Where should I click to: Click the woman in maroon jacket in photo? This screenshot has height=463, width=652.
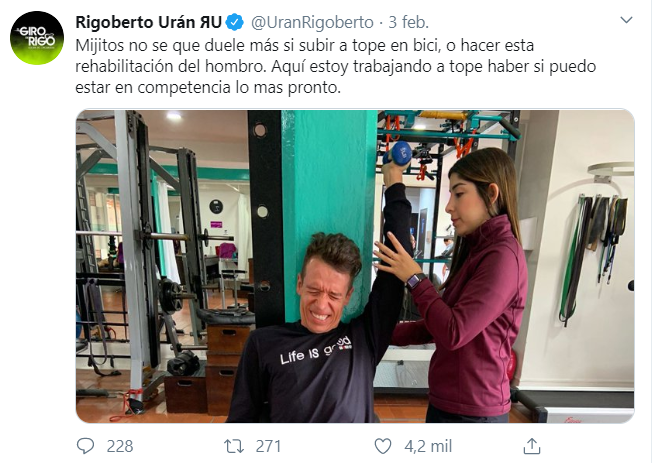(x=466, y=287)
